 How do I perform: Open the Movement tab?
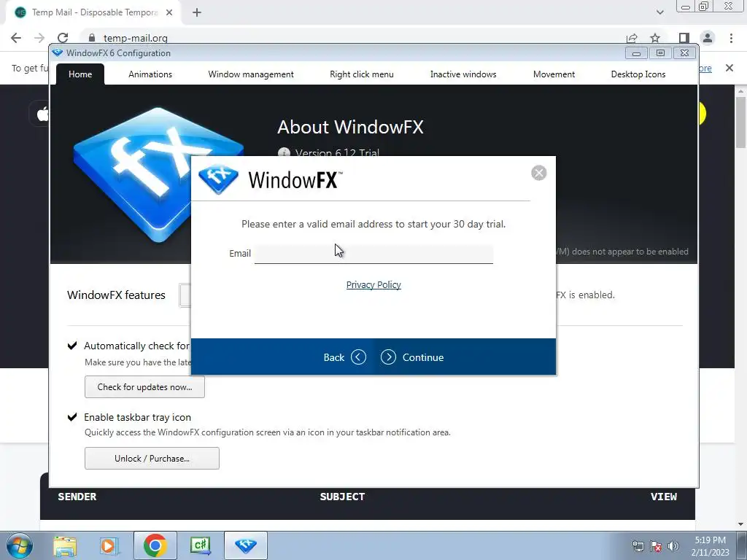coord(554,74)
